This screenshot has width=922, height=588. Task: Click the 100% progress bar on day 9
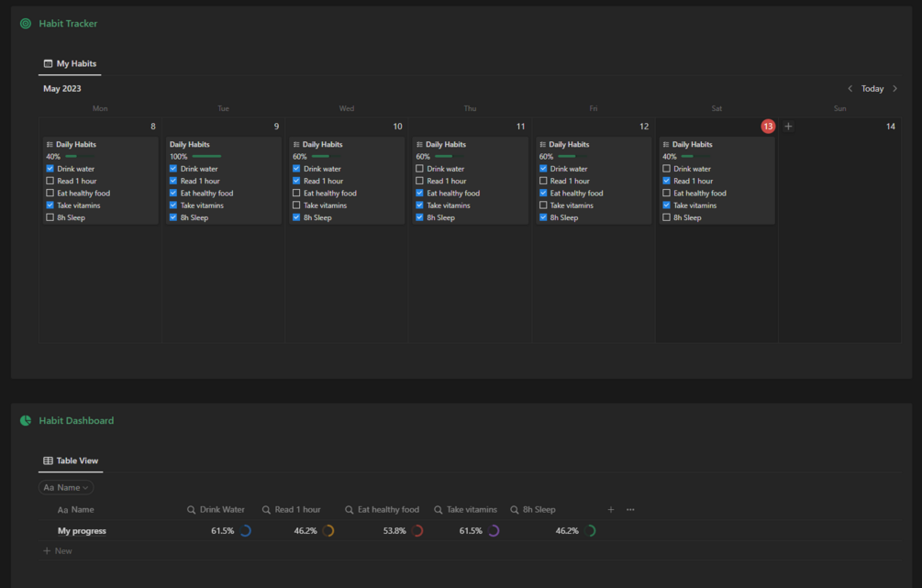coord(206,157)
